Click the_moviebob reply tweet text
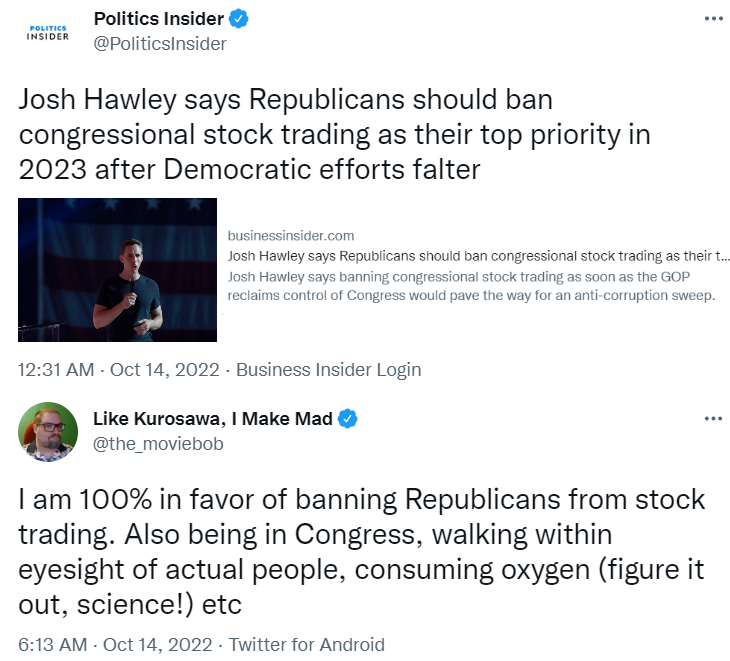The height and width of the screenshot is (661, 730). (362, 551)
